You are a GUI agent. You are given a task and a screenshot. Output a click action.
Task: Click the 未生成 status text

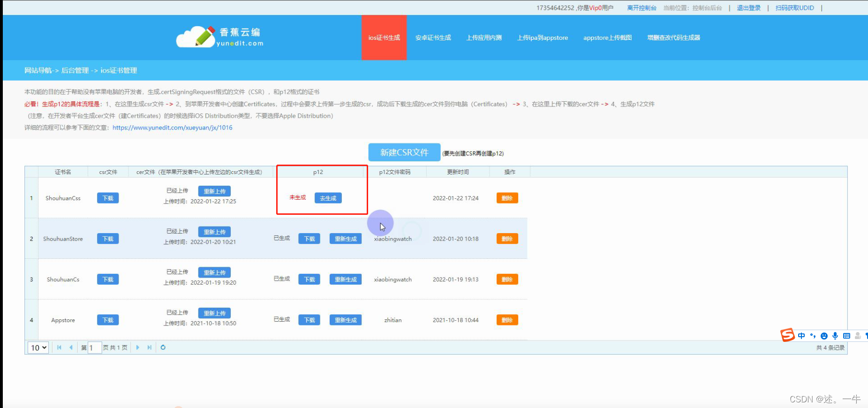297,197
